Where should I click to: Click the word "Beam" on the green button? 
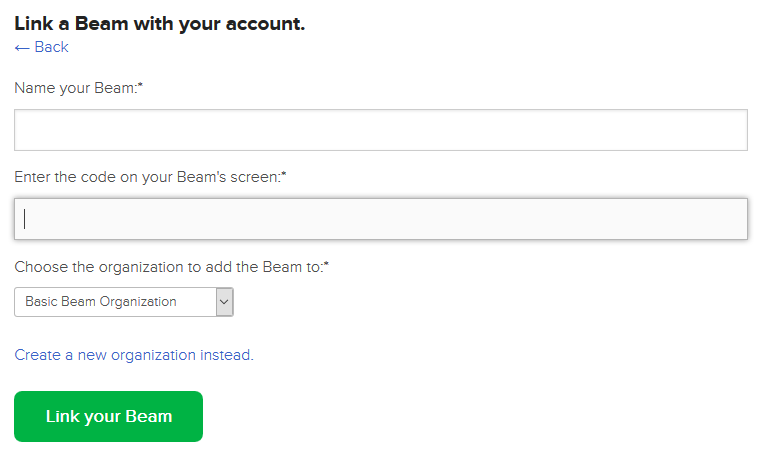click(x=148, y=416)
